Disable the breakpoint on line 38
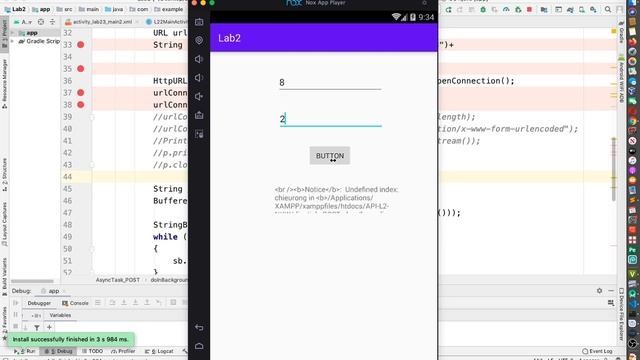Image resolution: width=640 pixels, height=360 pixels. [81, 104]
